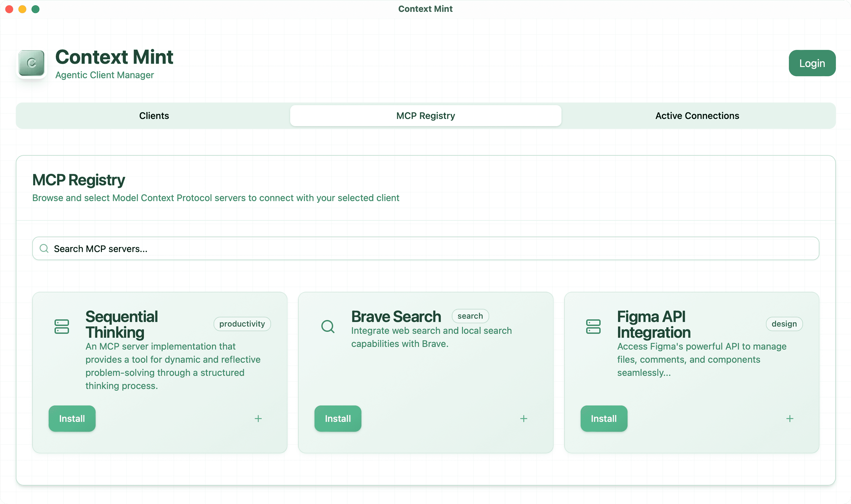Click the Login button
The width and height of the screenshot is (851, 504).
point(812,63)
